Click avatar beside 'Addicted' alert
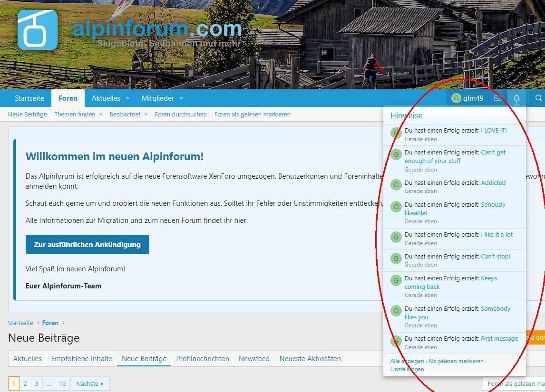 point(396,185)
